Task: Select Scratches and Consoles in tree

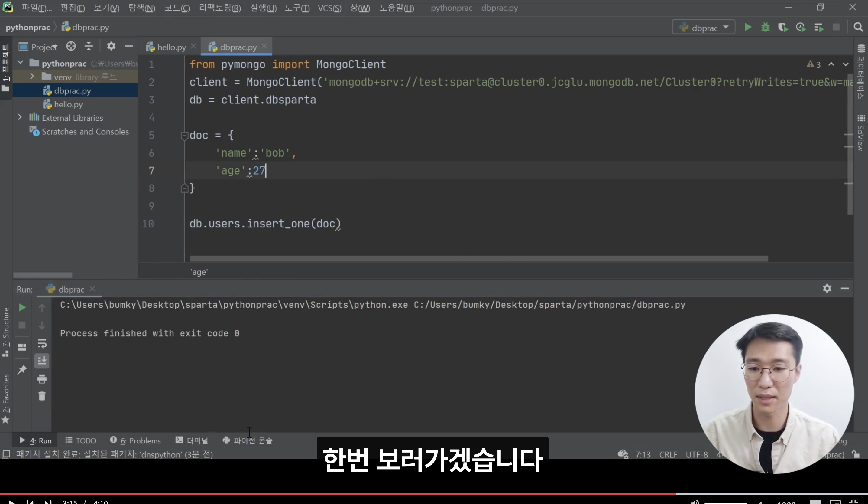Action: coord(85,131)
